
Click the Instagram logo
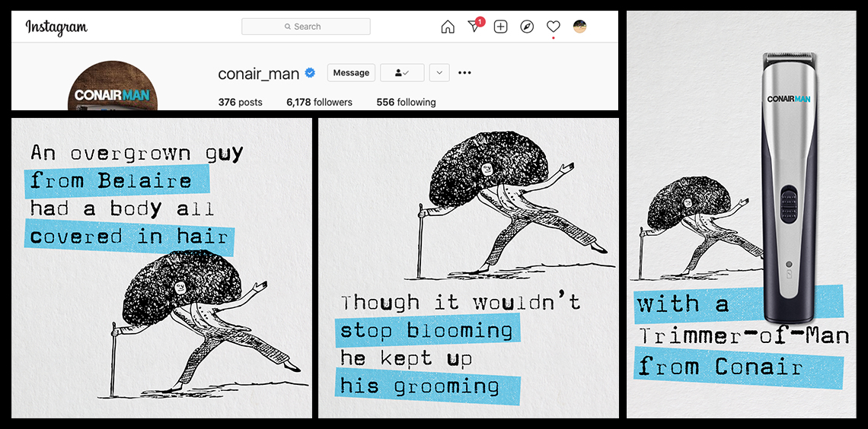(56, 27)
